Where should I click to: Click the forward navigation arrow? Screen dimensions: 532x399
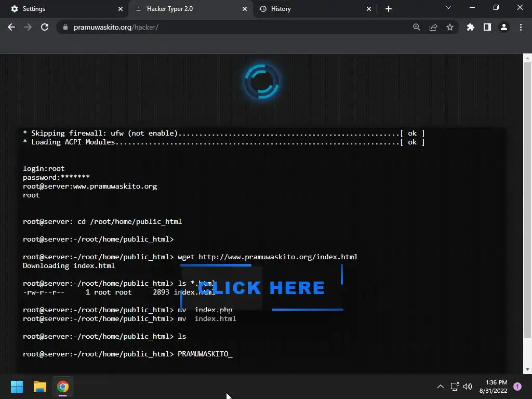point(28,27)
